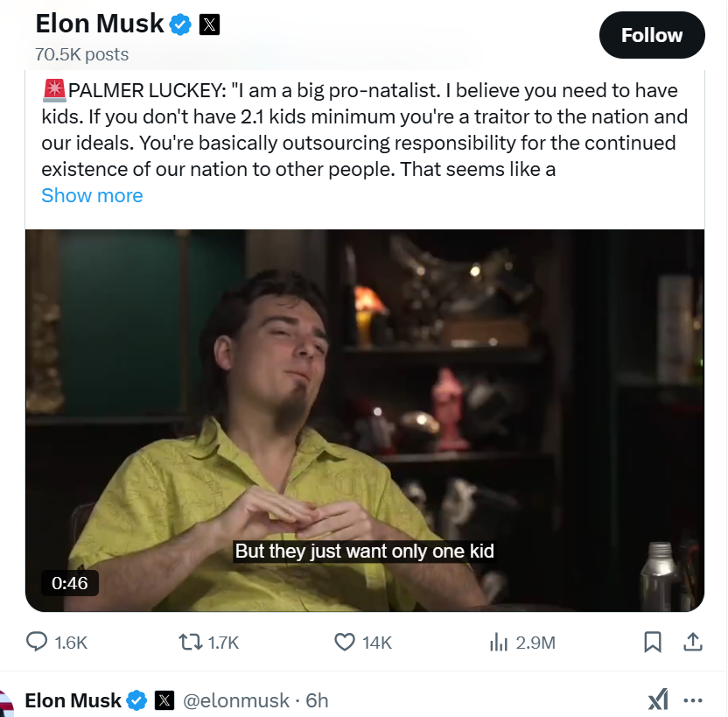This screenshot has width=728, height=717.
Task: Repost the Palmer Luckey video post
Action: click(x=189, y=643)
